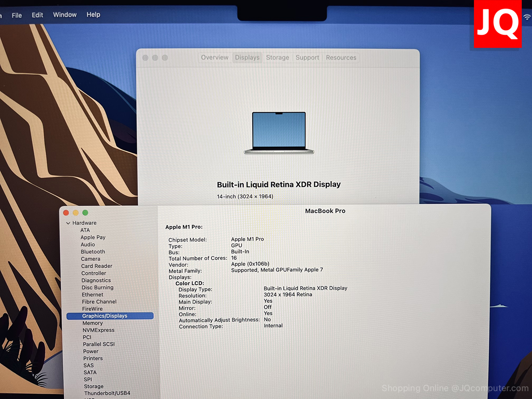Select PCI in the sidebar
This screenshot has height=399, width=532.
click(87, 337)
